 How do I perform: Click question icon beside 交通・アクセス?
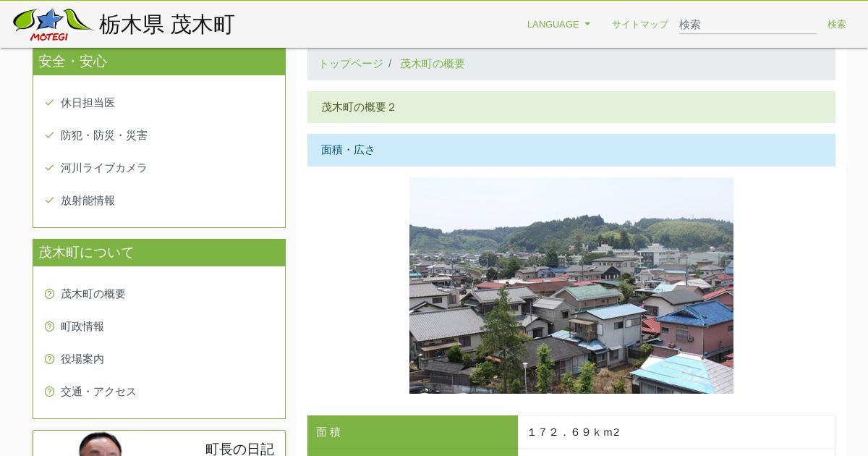point(49,392)
